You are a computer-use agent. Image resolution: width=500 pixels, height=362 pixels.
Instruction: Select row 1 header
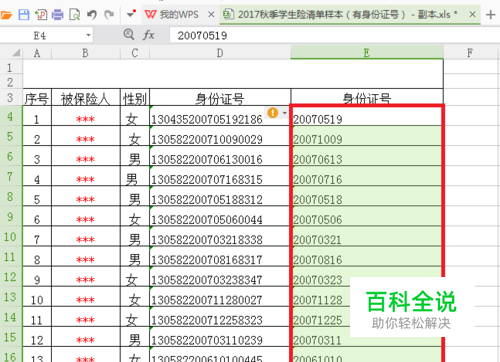tap(10, 68)
